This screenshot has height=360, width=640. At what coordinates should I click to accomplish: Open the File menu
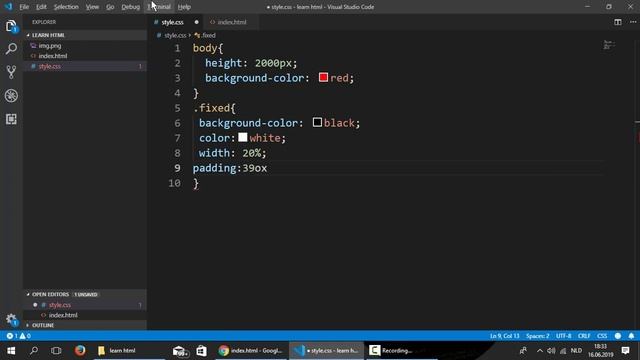(x=24, y=7)
